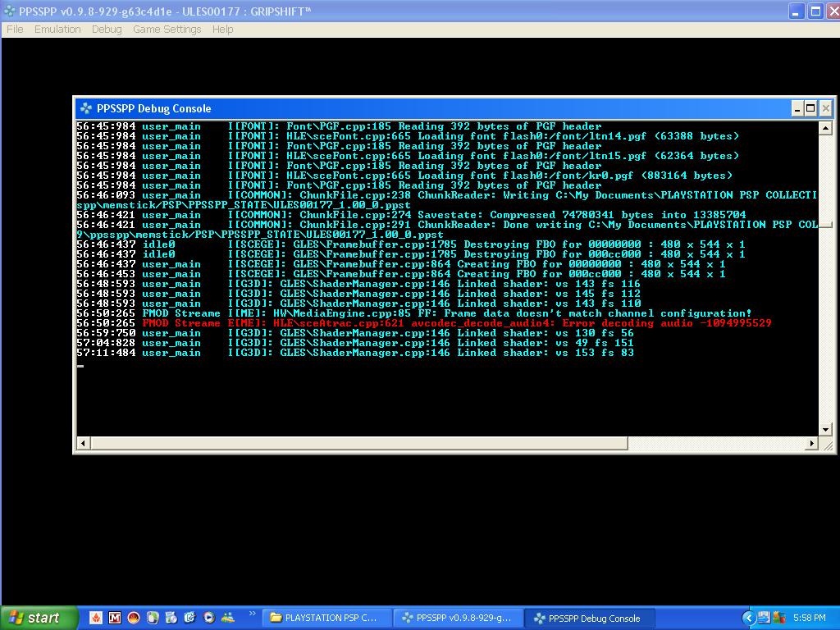
Task: Switch to PLAYSTATION PSP folder taskbar button
Action: coord(324,618)
